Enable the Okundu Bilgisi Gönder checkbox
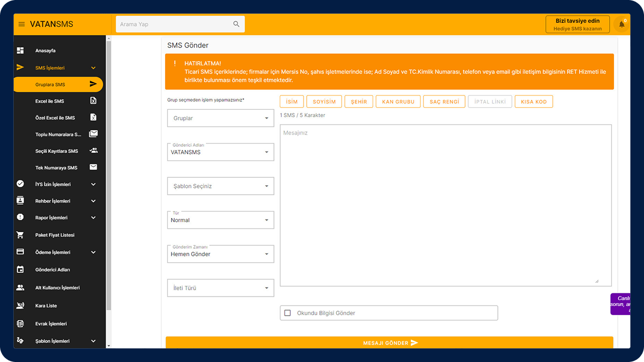This screenshot has width=644, height=362. [288, 313]
